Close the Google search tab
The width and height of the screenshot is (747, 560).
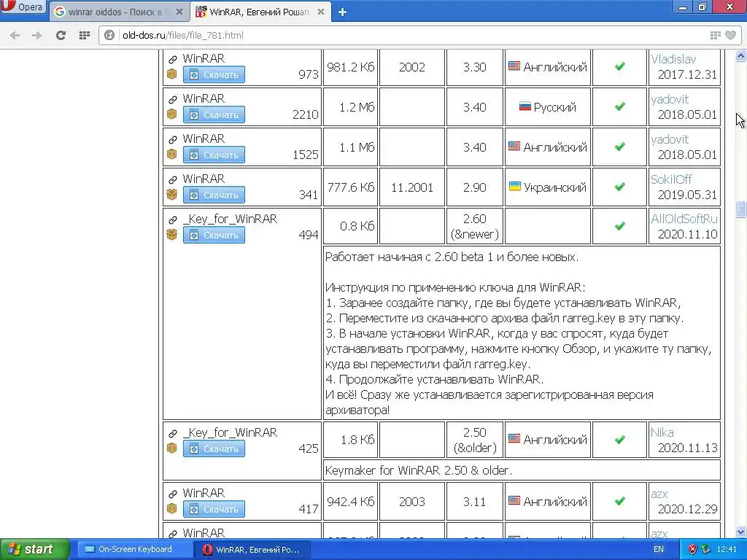tap(179, 12)
